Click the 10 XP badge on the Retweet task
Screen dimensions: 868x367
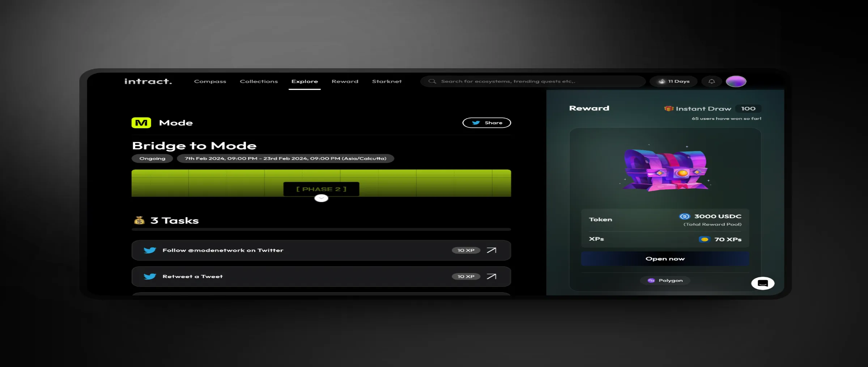[x=466, y=276]
